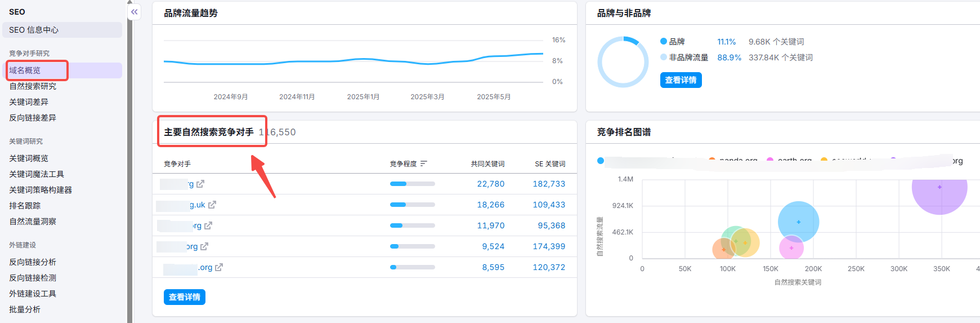Screen dimensions: 980x323
Task: Open the 182,733 SE keywords link
Action: (x=549, y=184)
